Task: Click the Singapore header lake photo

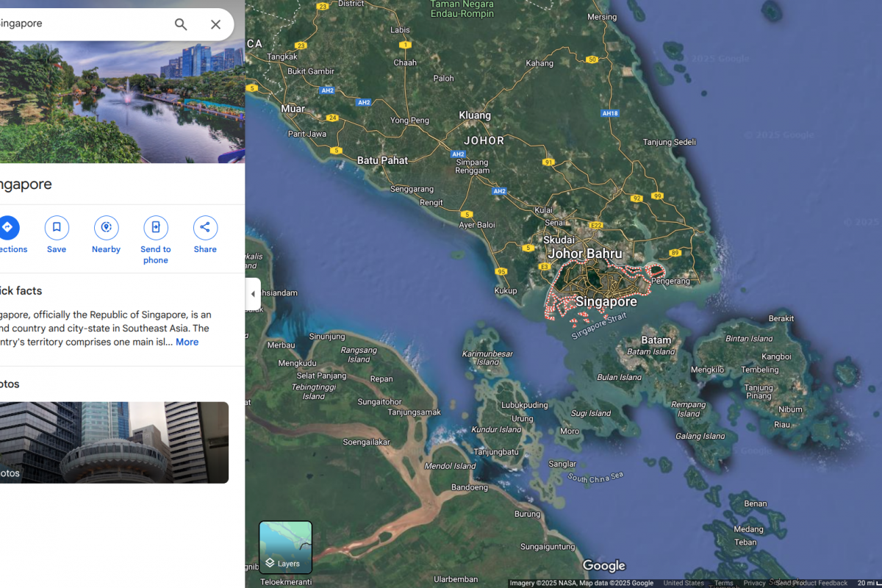Action: pos(122,103)
